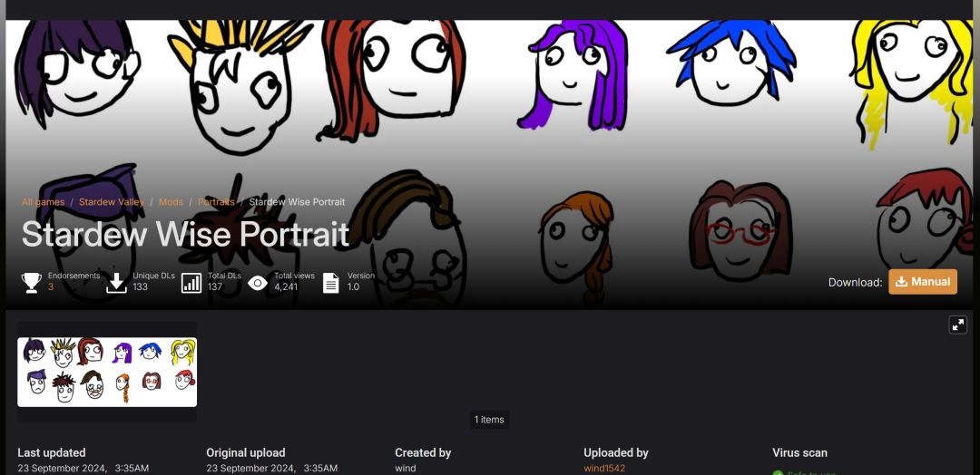Click the Stardew Wise Portrait title

click(x=185, y=234)
